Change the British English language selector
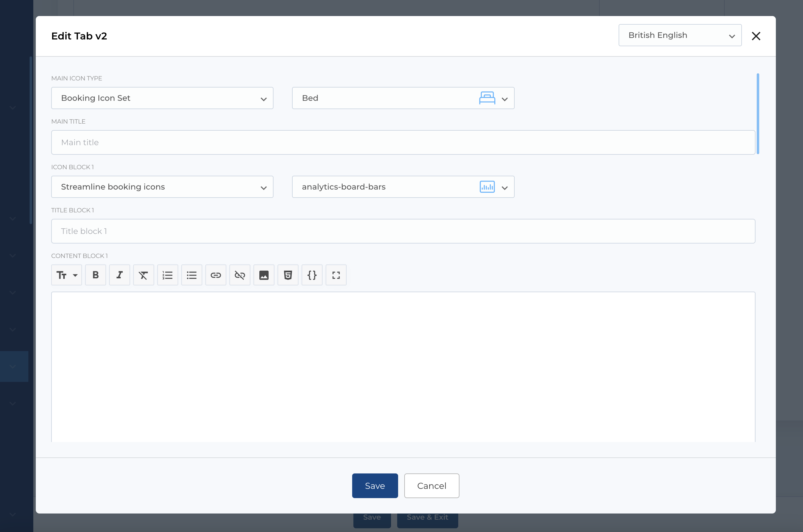Viewport: 803px width, 532px height. [680, 35]
